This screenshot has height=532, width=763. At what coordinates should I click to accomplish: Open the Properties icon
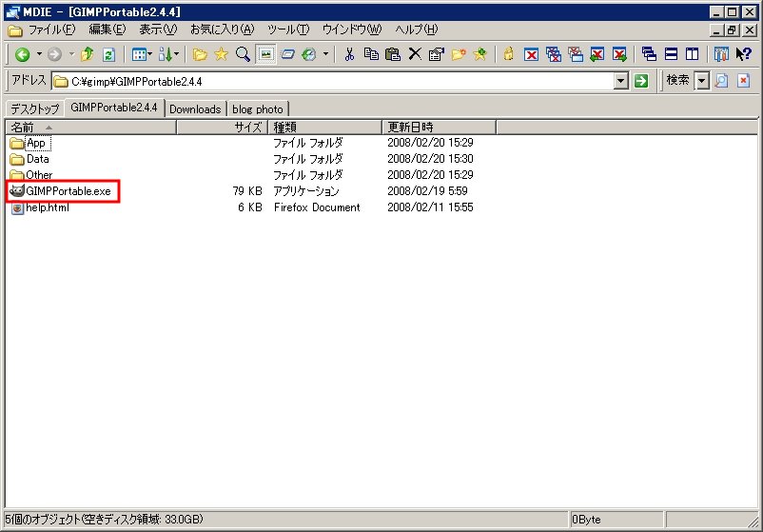437,54
